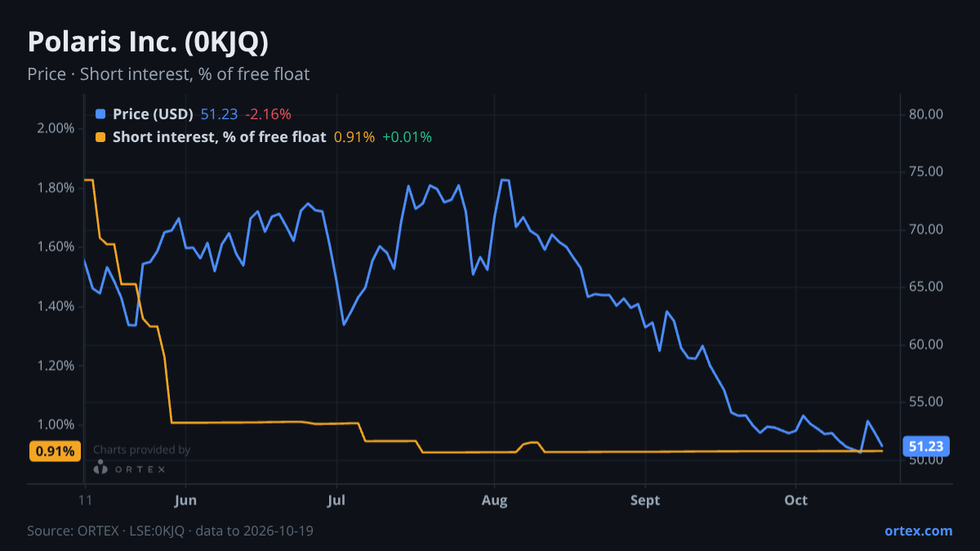Click the Sept date axis label

[645, 500]
